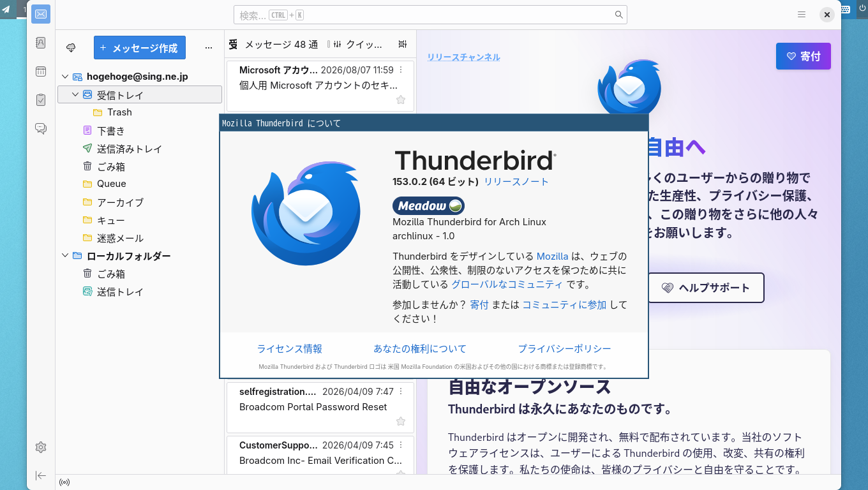Open the コミュニティに参加 link
This screenshot has width=868, height=490.
tap(565, 305)
